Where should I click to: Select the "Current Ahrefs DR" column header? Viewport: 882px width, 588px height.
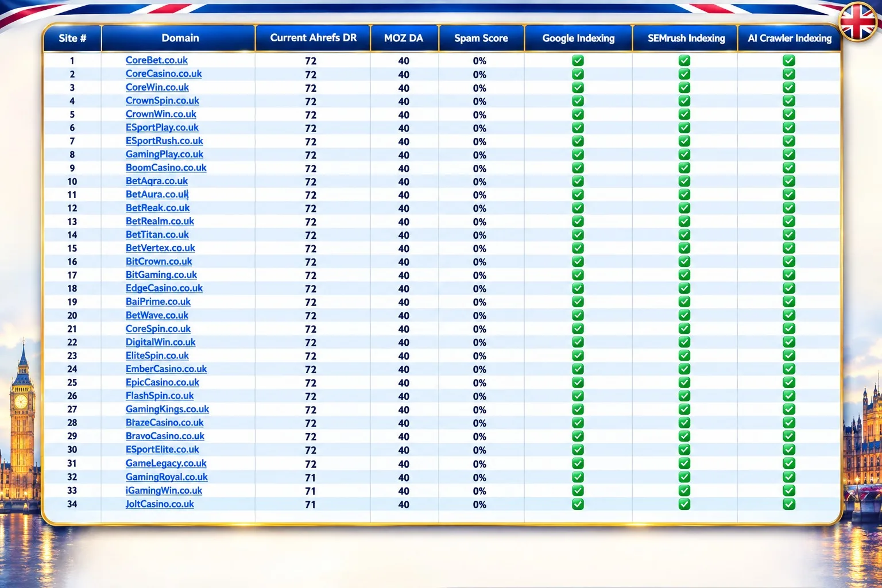[313, 38]
